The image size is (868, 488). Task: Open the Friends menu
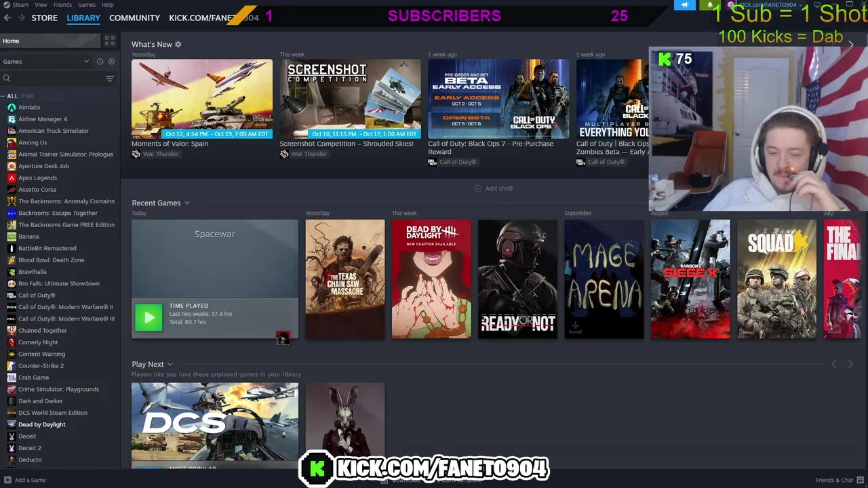pyautogui.click(x=62, y=5)
